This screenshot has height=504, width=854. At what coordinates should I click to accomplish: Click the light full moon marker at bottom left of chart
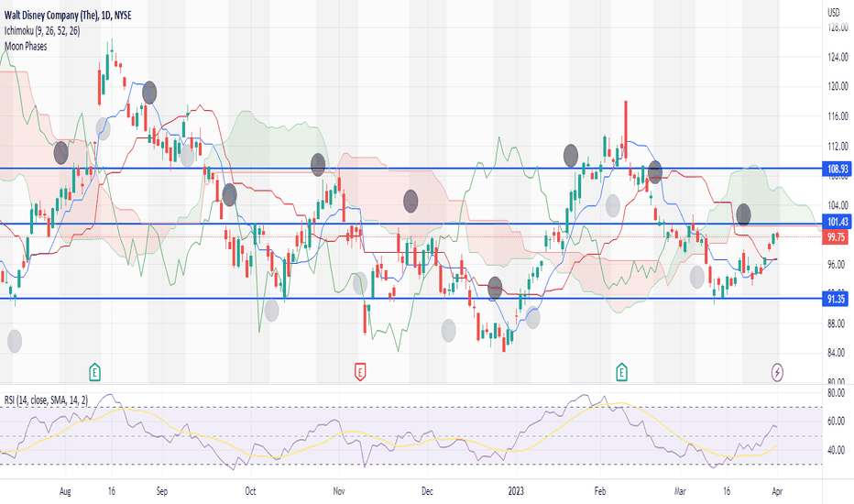pos(15,341)
